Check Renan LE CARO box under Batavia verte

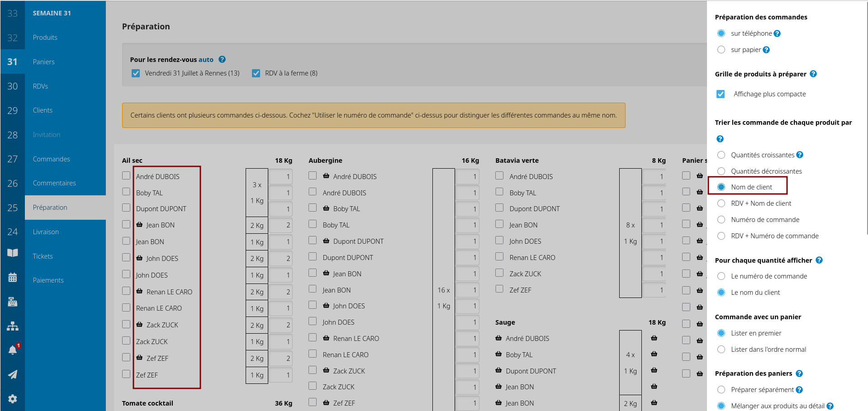pyautogui.click(x=499, y=256)
